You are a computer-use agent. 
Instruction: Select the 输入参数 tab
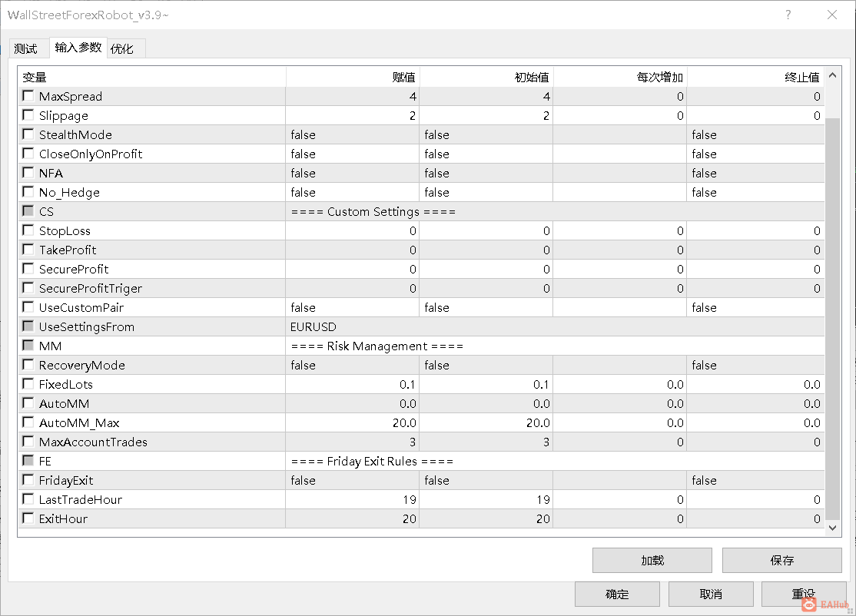point(78,48)
